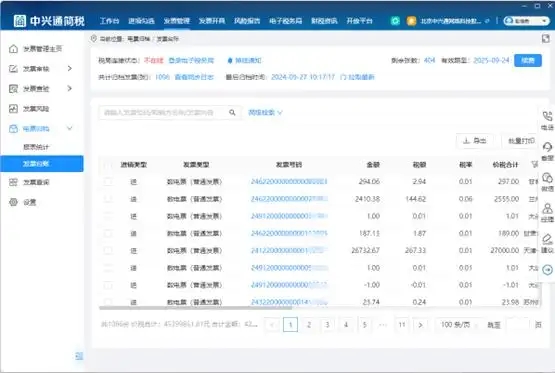The height and width of the screenshot is (373, 555).
Task: Click the home icon in the left sidebar
Action: 13,49
